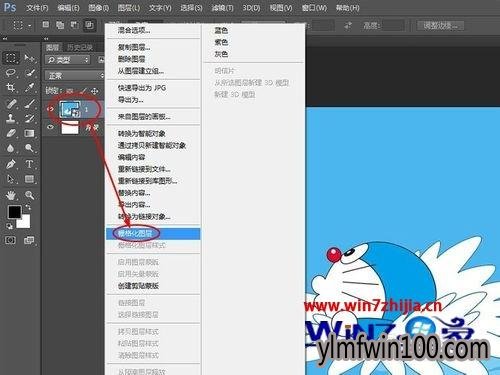Select the Rectangular Marquee tool in toolbox

(11, 58)
